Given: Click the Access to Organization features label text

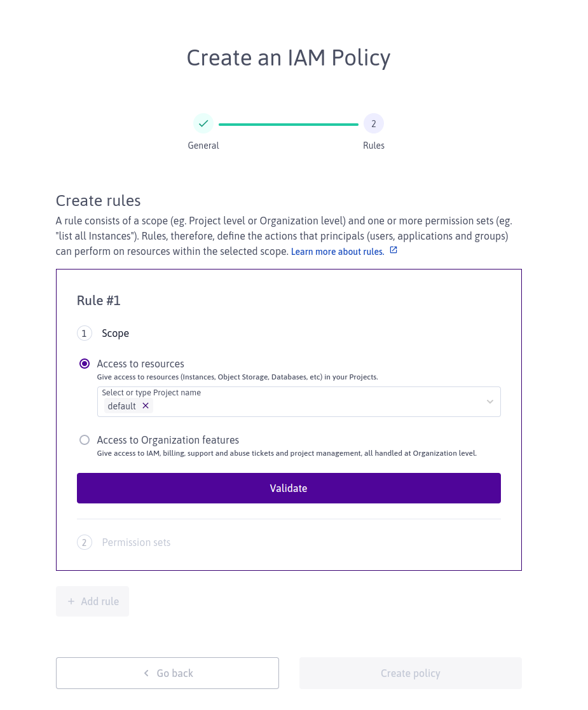Looking at the screenshot, I should (168, 440).
